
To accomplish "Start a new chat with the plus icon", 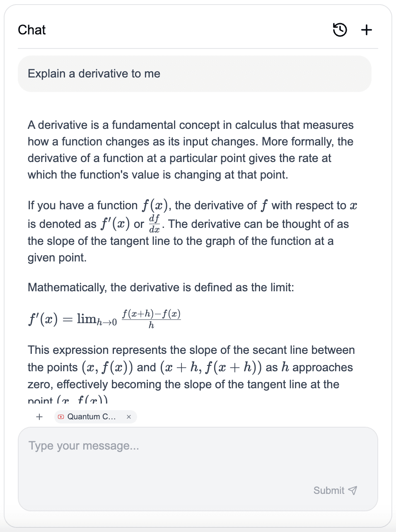I will coord(367,30).
